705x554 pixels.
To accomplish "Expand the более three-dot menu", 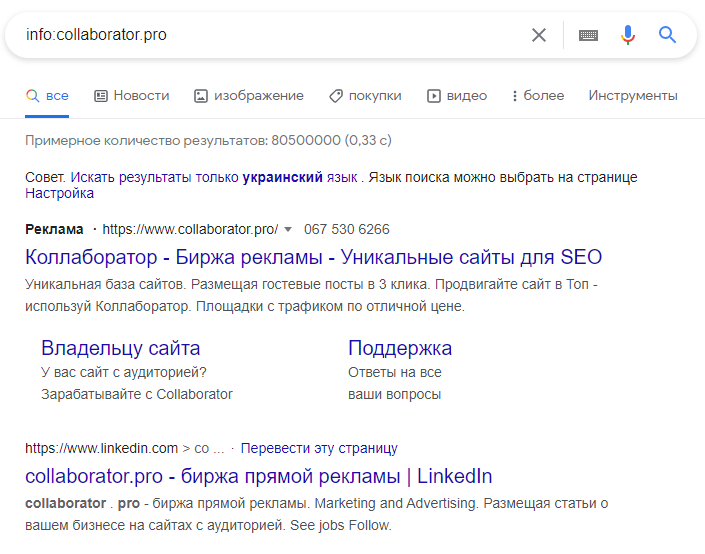I will [515, 96].
